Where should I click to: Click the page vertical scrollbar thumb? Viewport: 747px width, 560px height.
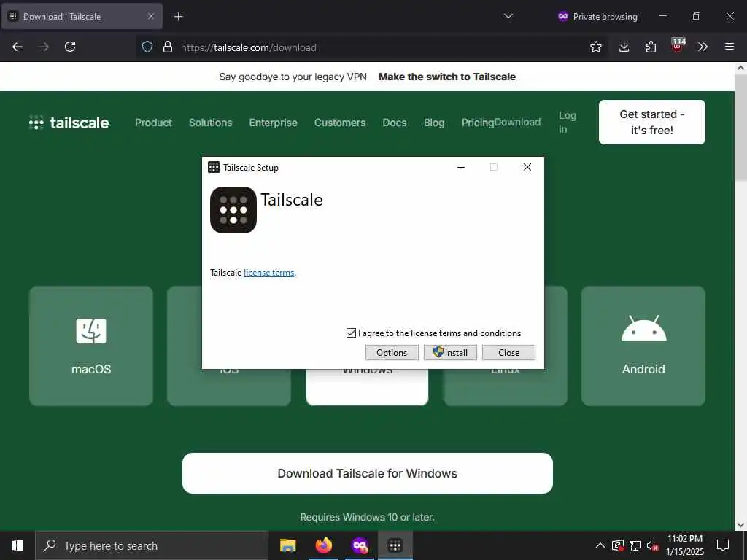740,126
